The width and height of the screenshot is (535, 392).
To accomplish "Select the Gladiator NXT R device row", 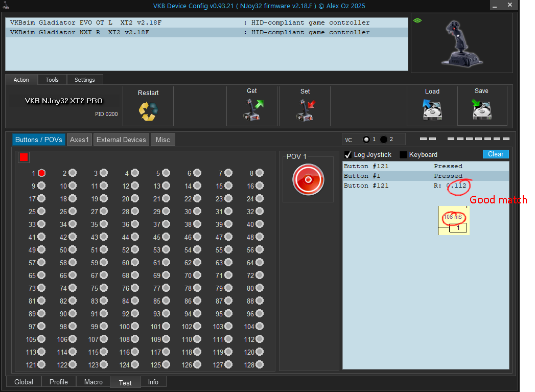I will (207, 32).
